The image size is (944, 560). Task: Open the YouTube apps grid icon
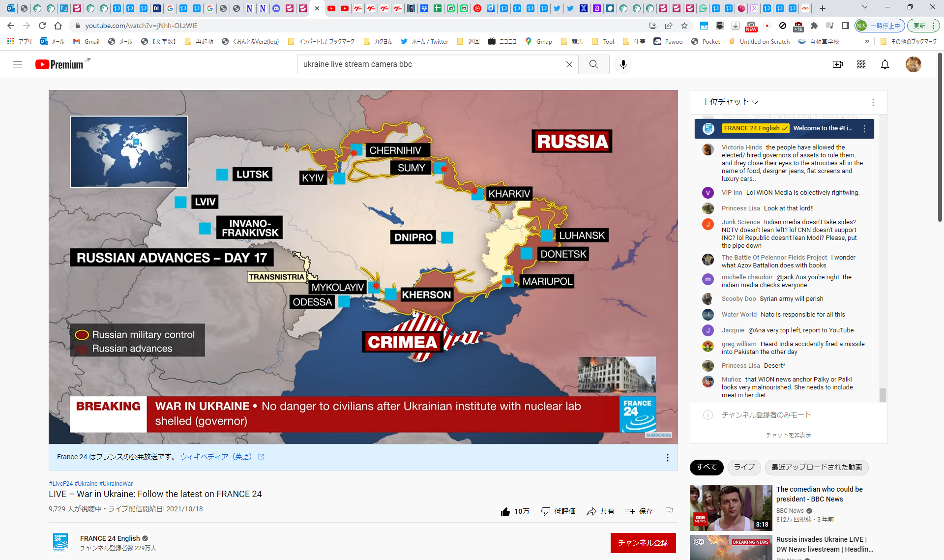[861, 64]
